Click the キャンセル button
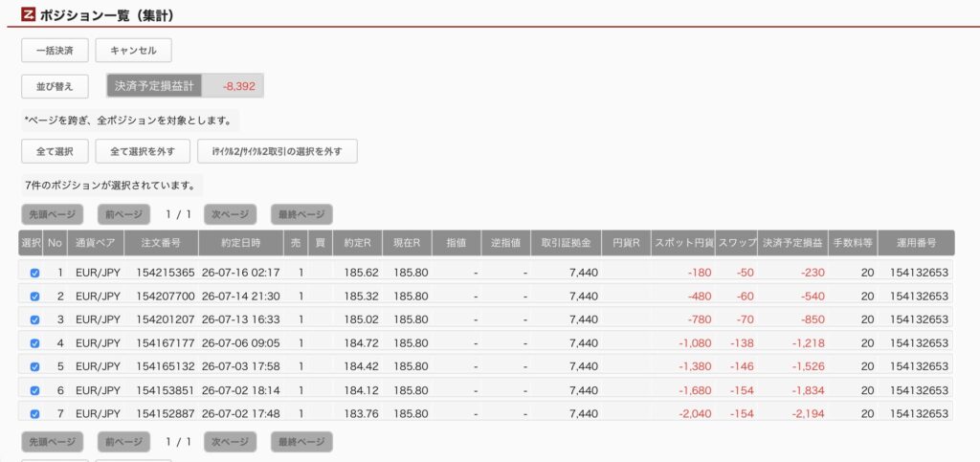The image size is (980, 462). click(x=133, y=51)
